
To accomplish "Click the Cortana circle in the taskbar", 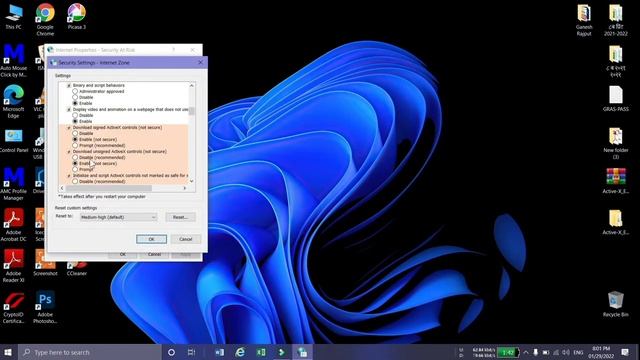I will pos(171,352).
